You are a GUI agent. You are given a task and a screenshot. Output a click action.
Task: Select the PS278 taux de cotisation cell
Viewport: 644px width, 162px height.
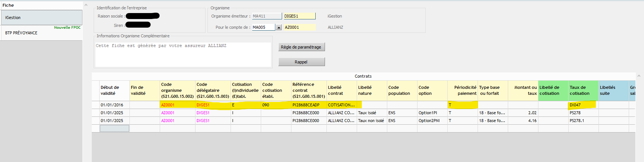point(584,113)
